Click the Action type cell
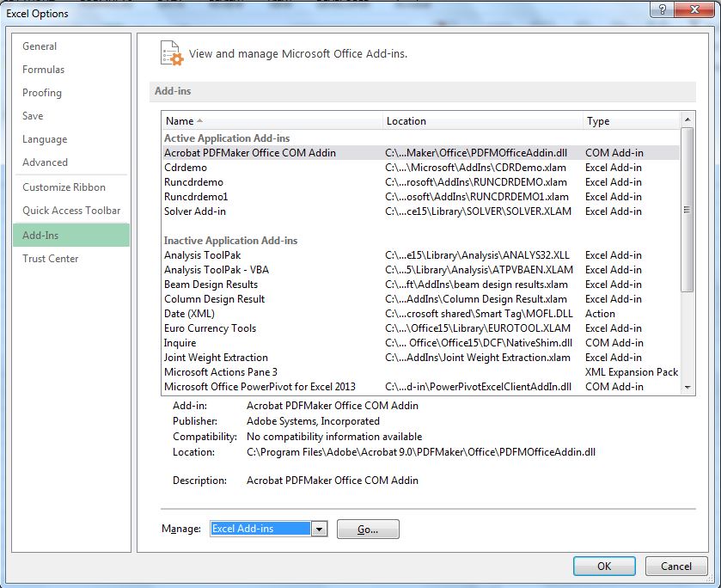 pyautogui.click(x=600, y=314)
